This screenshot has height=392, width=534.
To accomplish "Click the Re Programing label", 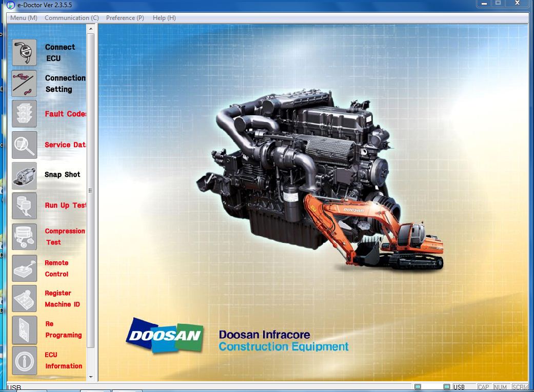I will [63, 329].
